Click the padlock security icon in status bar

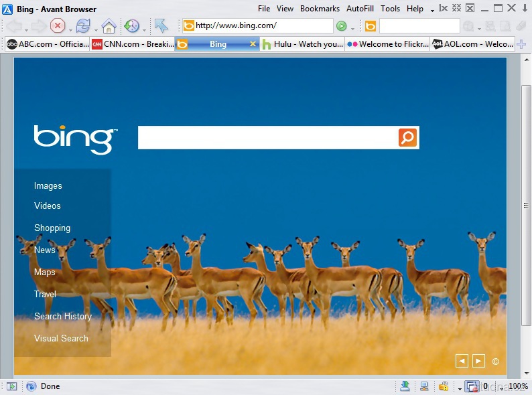[x=444, y=386]
